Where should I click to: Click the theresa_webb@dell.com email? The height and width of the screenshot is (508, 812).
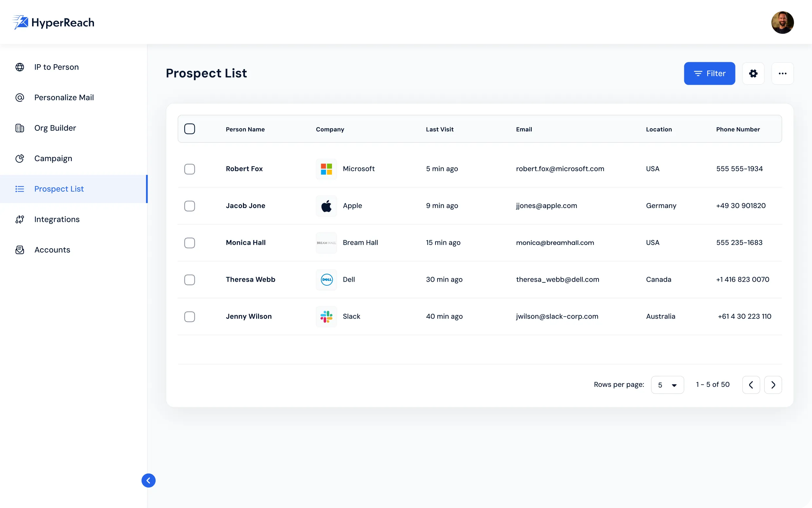(x=557, y=279)
